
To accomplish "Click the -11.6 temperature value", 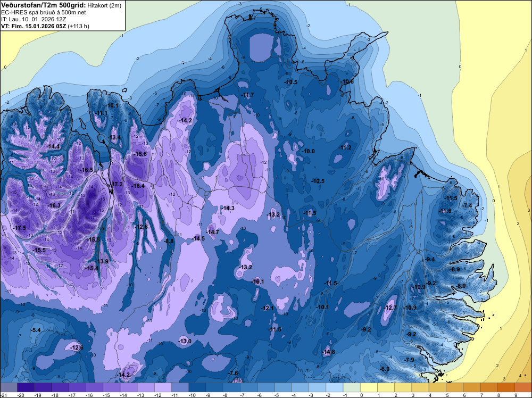I will [445, 211].
